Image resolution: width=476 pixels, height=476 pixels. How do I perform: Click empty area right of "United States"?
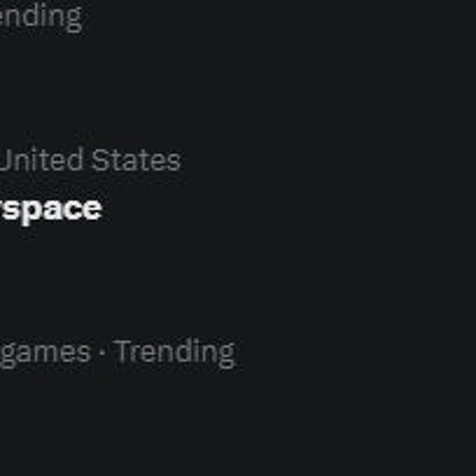tap(327, 160)
